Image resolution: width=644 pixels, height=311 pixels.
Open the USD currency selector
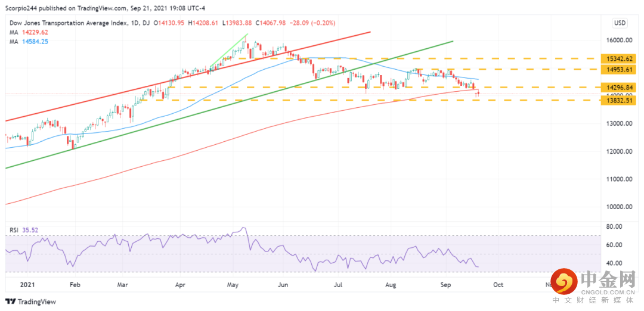pos(620,23)
